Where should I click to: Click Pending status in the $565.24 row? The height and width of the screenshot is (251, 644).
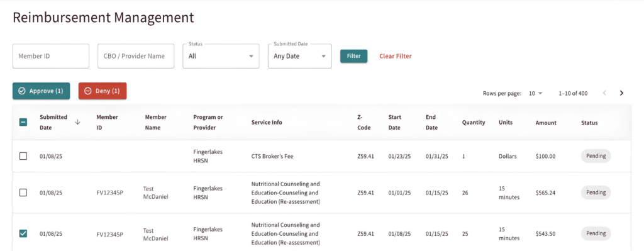tap(596, 192)
